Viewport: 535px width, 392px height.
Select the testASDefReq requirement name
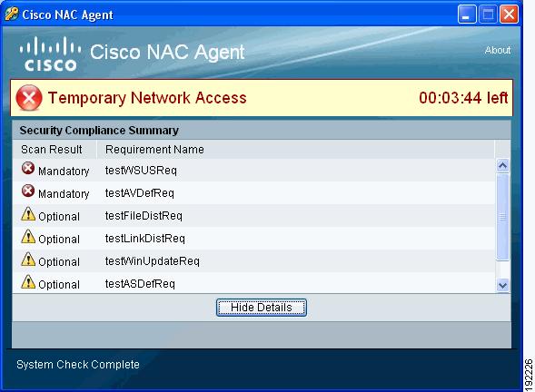pyautogui.click(x=140, y=284)
